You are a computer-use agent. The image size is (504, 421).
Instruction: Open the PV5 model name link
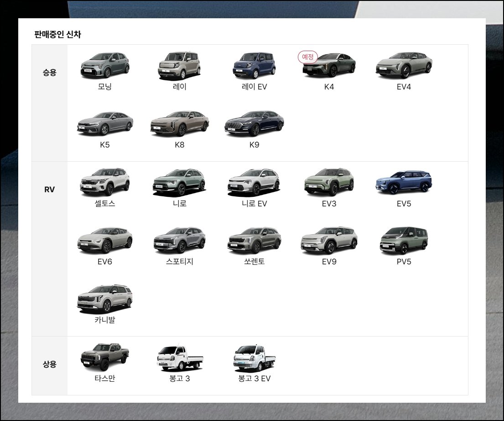(x=404, y=262)
